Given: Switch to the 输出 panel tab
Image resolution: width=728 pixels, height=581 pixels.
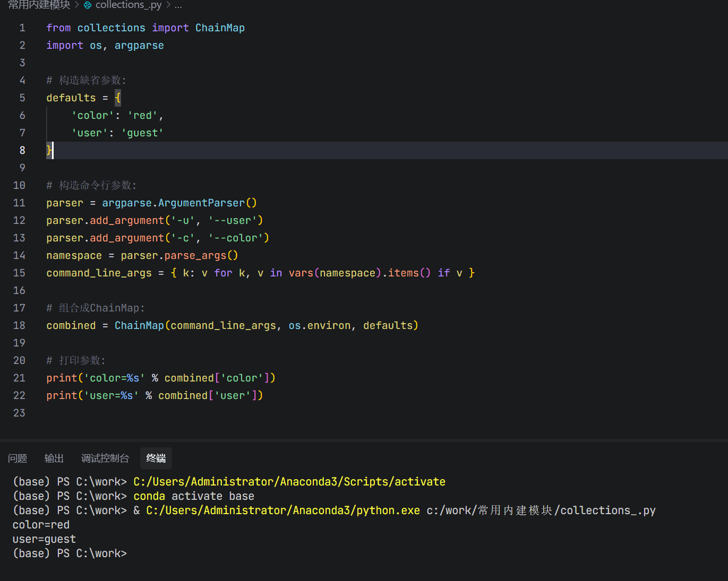Looking at the screenshot, I should [x=54, y=458].
